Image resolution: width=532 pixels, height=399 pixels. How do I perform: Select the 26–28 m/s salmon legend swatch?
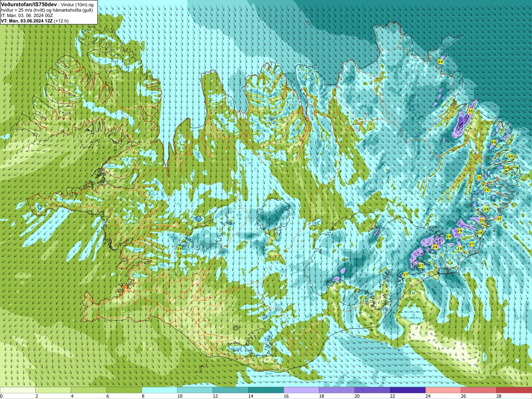[x=479, y=390]
